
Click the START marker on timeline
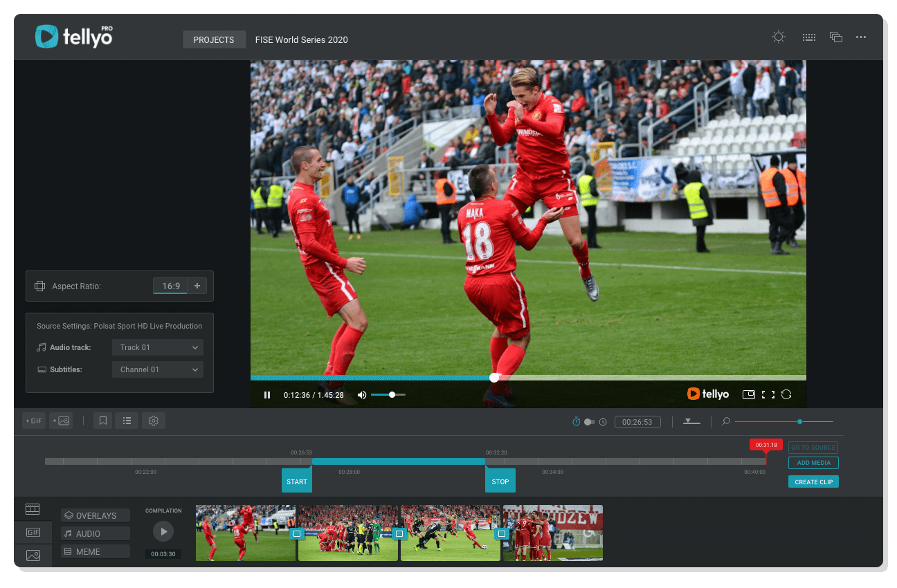[x=297, y=481]
